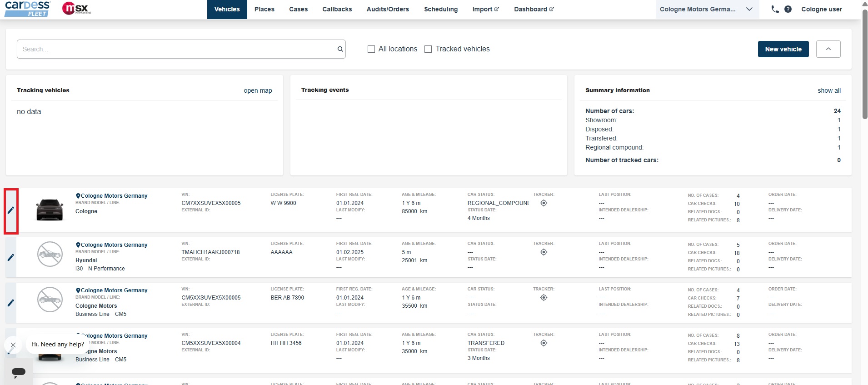Open the Cologne user account menu
Image resolution: width=868 pixels, height=385 pixels.
pyautogui.click(x=821, y=9)
